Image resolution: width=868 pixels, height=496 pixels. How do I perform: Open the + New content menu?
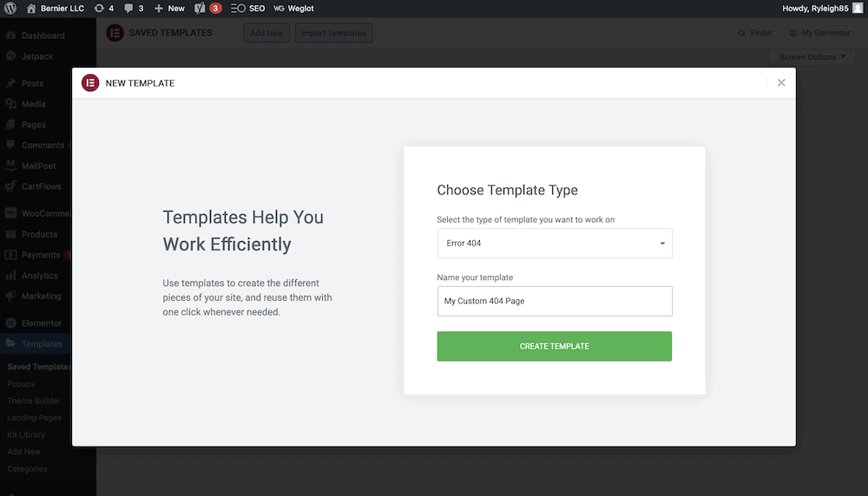point(169,8)
